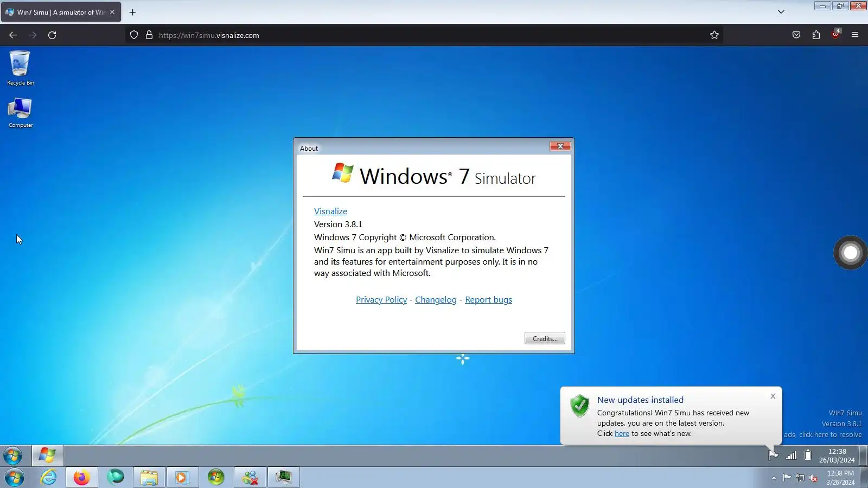Screen dimensions: 868x488
Task: Expand the list all tabs dropdown
Action: pos(781,12)
